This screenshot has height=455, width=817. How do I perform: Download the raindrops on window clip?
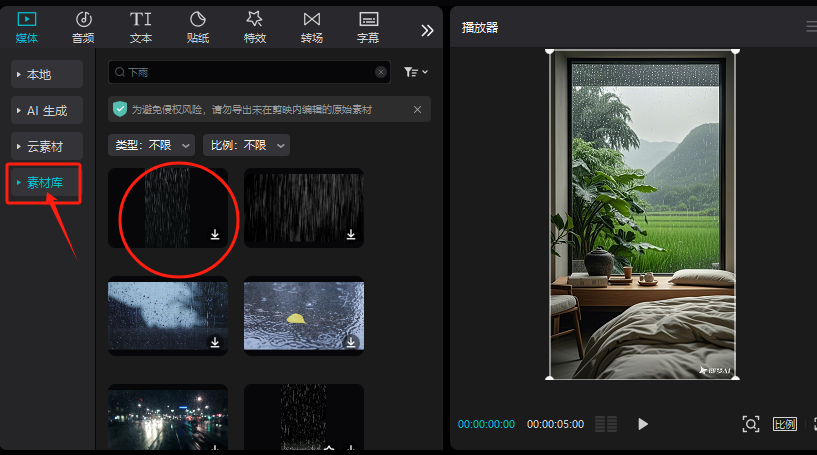tap(215, 342)
